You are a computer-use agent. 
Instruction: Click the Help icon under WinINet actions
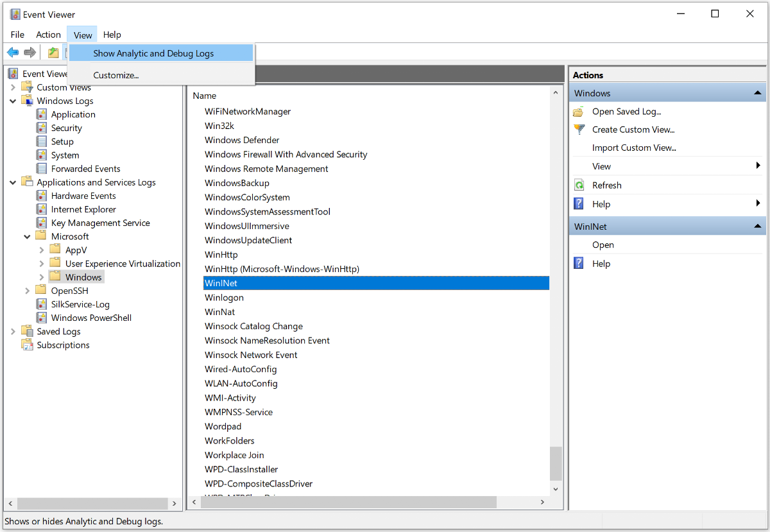pos(579,264)
